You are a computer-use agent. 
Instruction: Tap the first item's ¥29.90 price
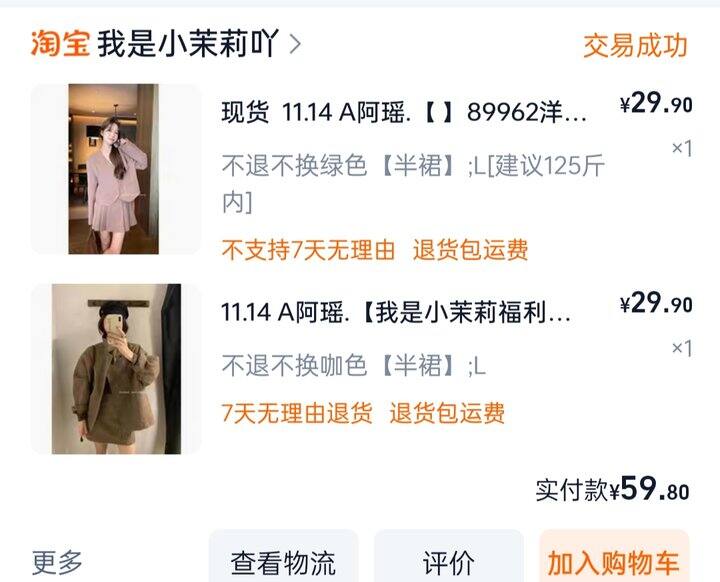click(x=656, y=103)
